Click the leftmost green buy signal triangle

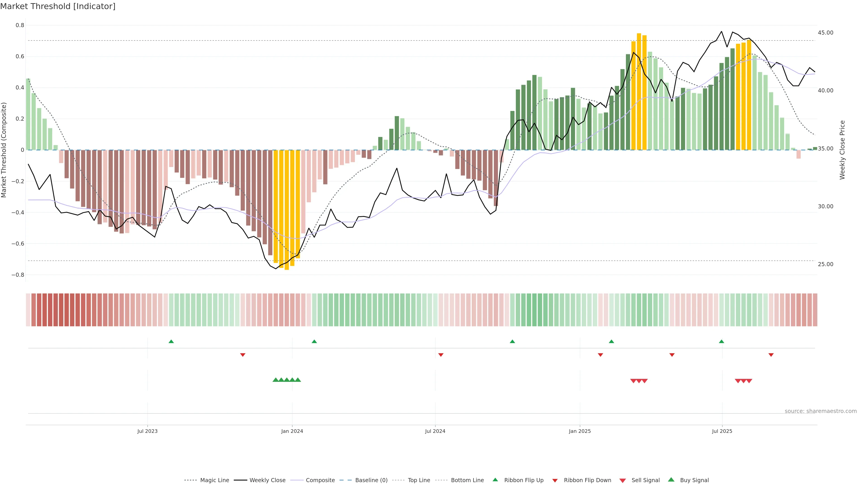[276, 380]
